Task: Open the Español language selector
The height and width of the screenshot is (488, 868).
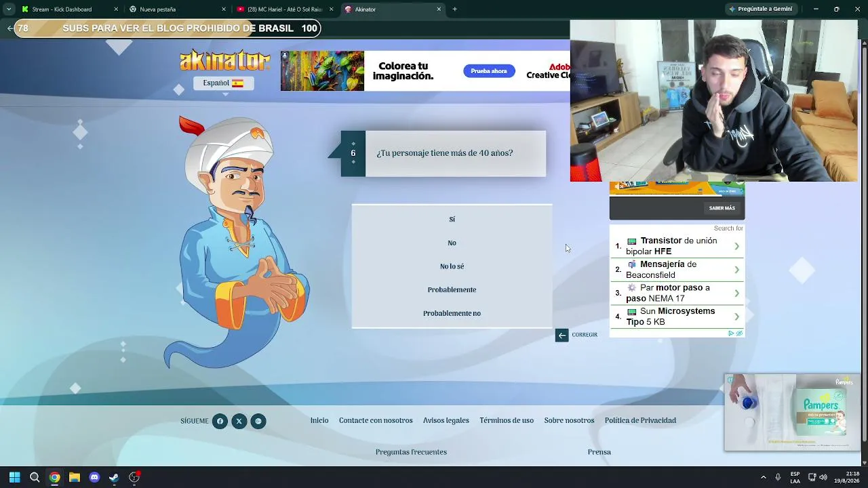Action: pyautogui.click(x=223, y=83)
